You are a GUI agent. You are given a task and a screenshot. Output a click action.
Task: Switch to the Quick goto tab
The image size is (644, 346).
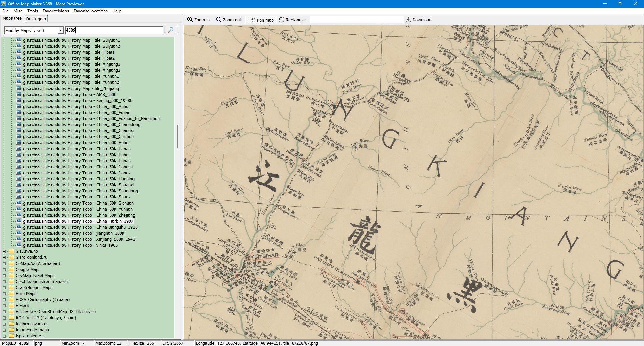coord(36,19)
